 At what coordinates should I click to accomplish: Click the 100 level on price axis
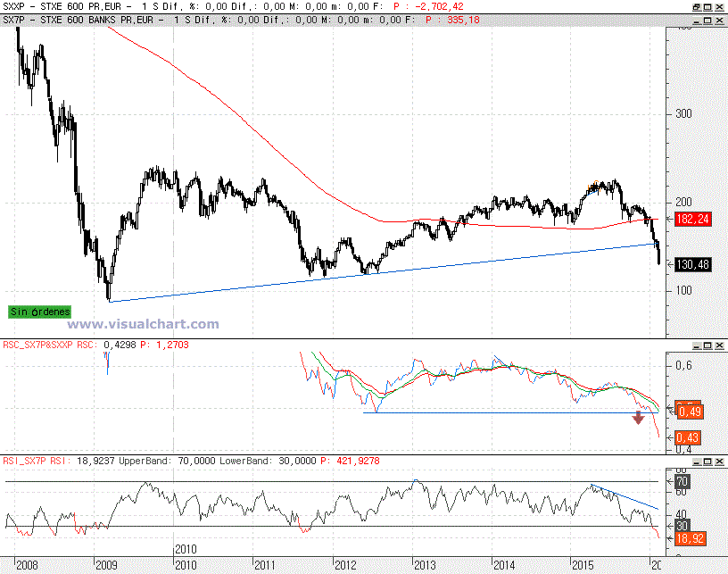point(683,291)
